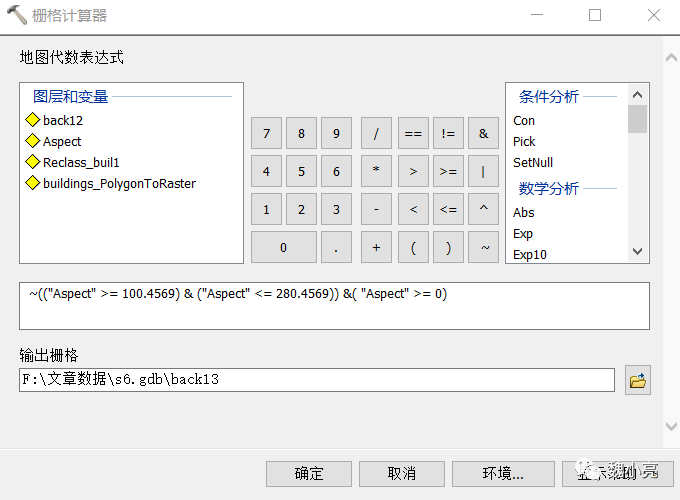Insert the greater-or-equal >= operator
This screenshot has height=500, width=680.
click(x=448, y=171)
